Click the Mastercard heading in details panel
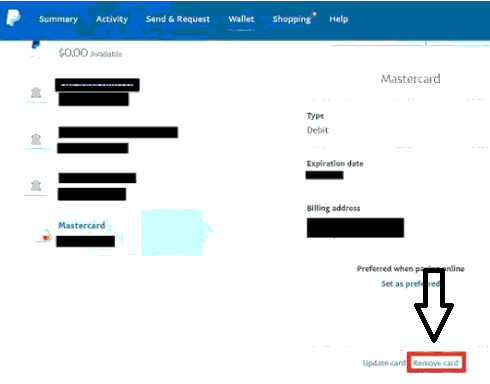Screen dimensions: 490x384 [x=411, y=79]
